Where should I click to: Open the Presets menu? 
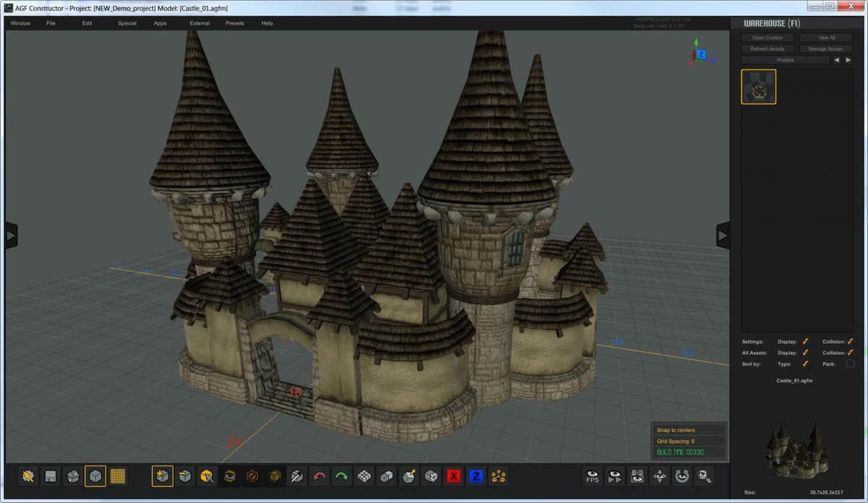point(235,23)
